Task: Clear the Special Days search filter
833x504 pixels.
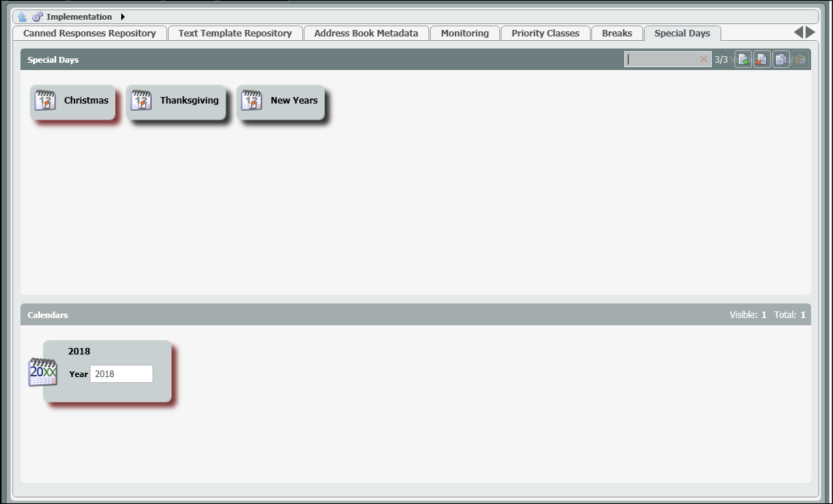Action: pos(704,60)
